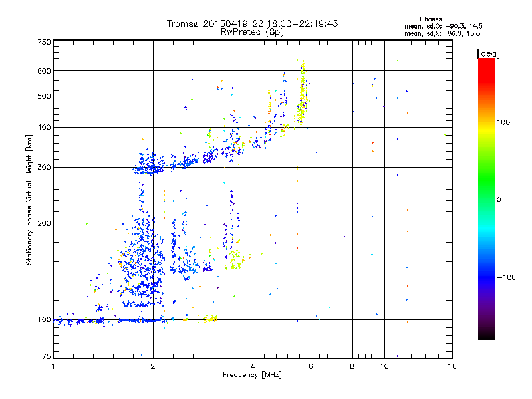532x399 pixels.
Task: Click the yellow echo cluster on the 100 km line
Action: tap(210, 319)
